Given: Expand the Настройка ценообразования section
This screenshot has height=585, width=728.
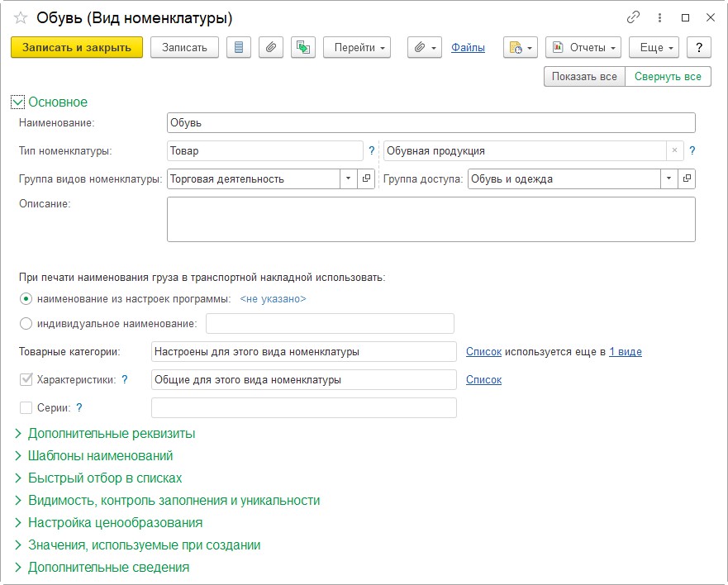Looking at the screenshot, I should click(x=115, y=522).
